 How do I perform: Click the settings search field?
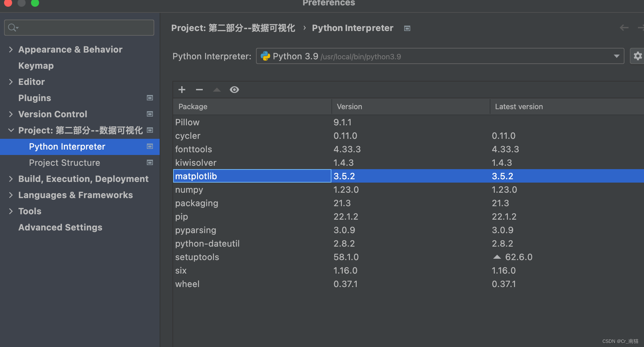[79, 28]
